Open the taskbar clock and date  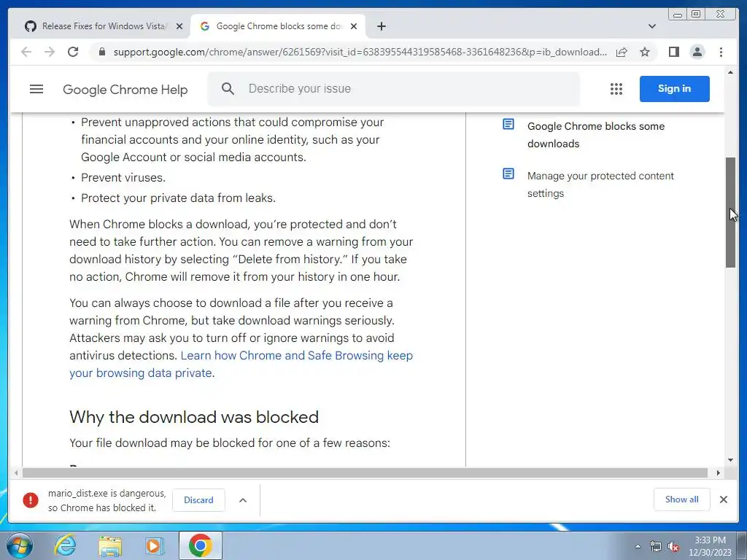(x=710, y=546)
